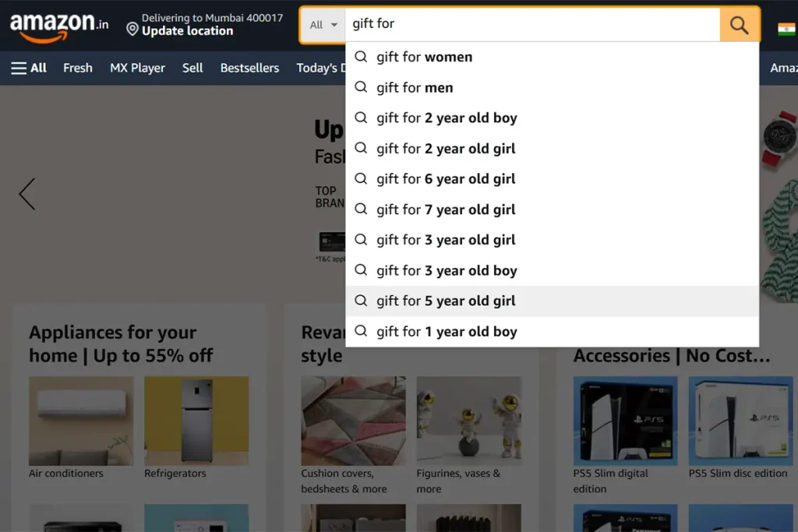The height and width of the screenshot is (532, 798).
Task: Click magnifier icon beside 'gift for women'
Action: tap(361, 56)
